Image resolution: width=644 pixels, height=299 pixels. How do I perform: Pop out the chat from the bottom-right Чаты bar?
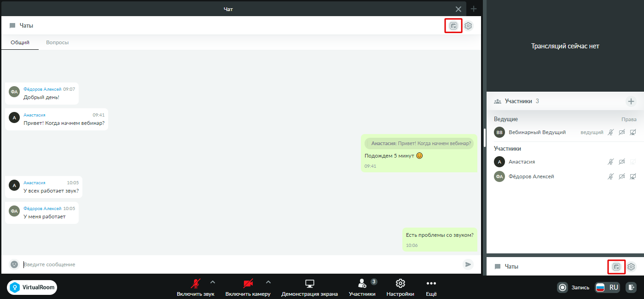tap(616, 267)
